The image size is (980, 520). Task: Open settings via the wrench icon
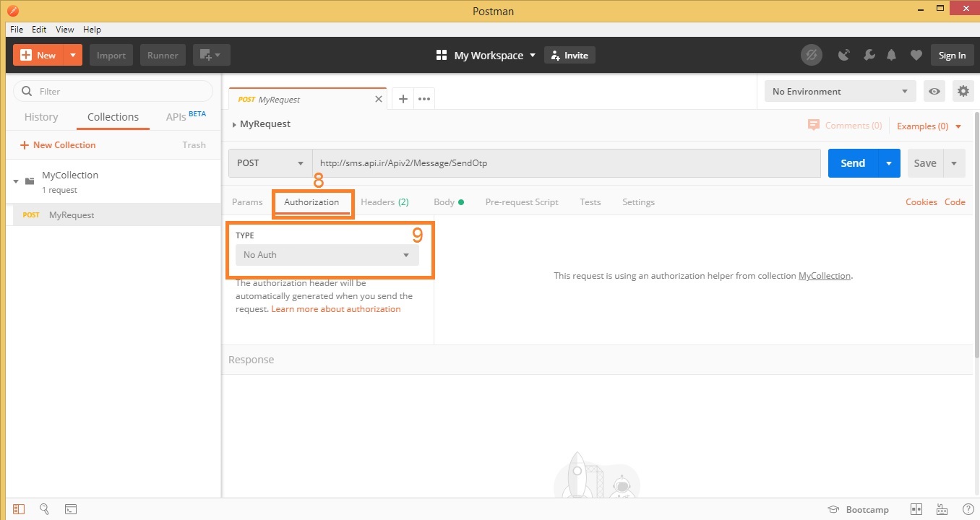869,56
